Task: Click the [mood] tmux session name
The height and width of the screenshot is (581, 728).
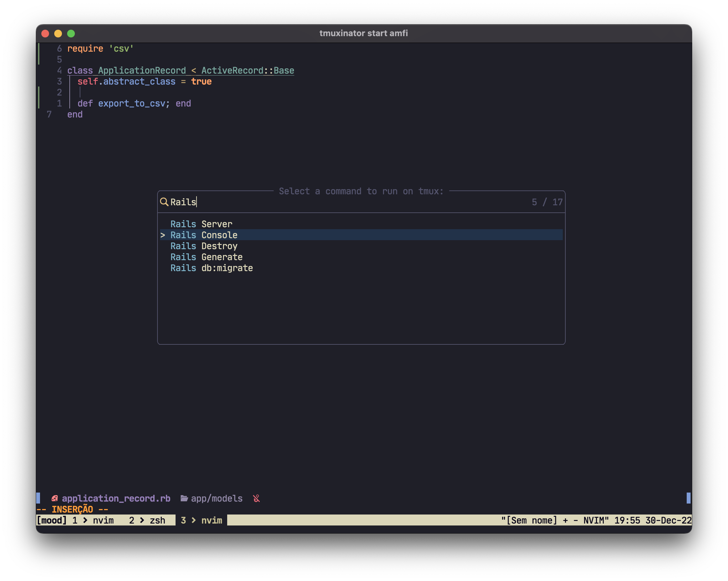Action: tap(52, 521)
